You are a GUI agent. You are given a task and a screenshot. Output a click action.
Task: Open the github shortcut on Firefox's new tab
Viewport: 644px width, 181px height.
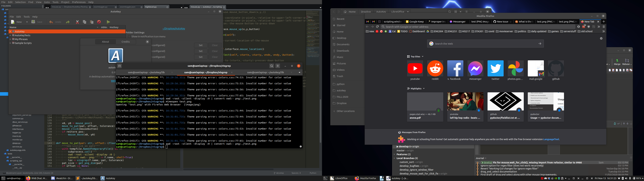556,68
